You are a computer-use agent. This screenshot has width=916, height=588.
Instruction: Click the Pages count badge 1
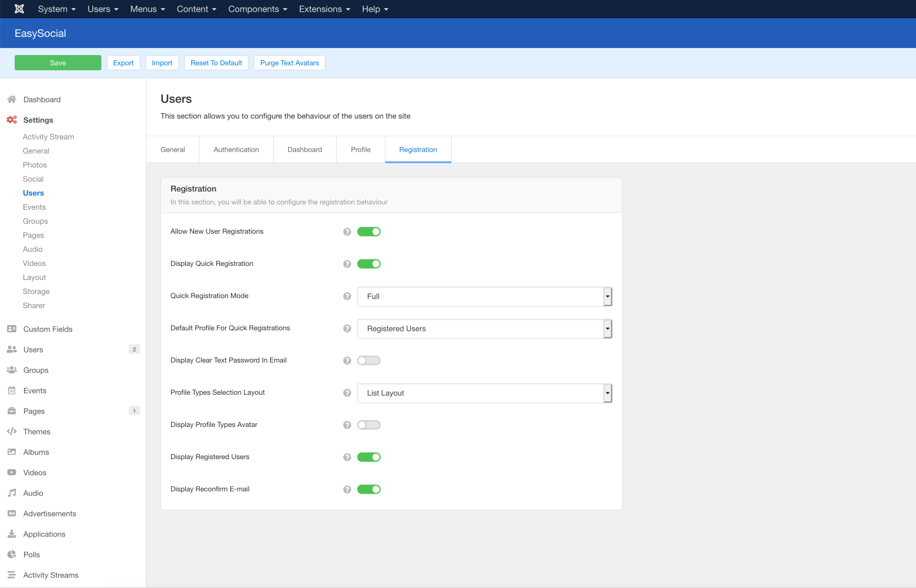click(134, 411)
